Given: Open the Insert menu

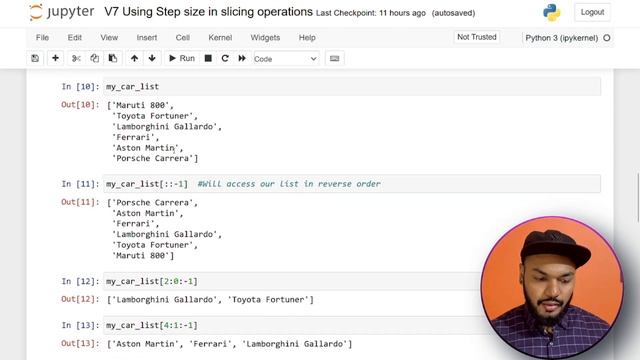Looking at the screenshot, I should coord(147,38).
